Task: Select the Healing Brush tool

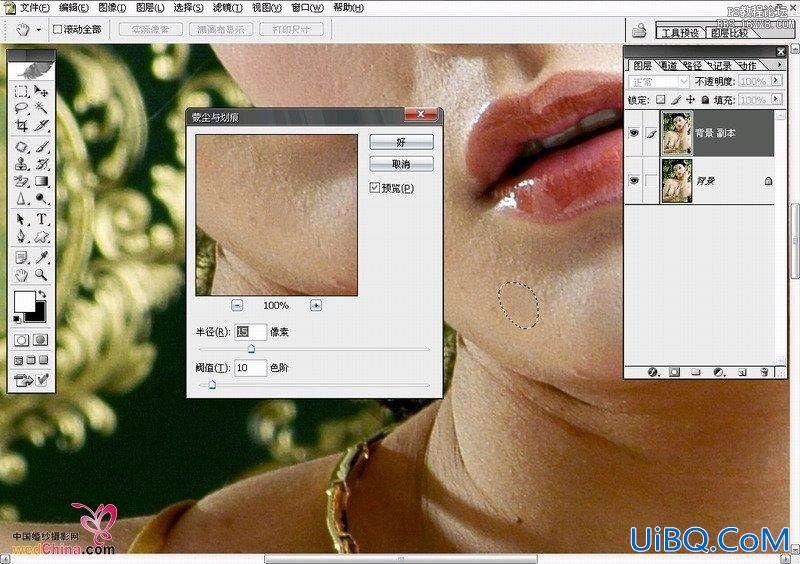Action: pyautogui.click(x=21, y=148)
